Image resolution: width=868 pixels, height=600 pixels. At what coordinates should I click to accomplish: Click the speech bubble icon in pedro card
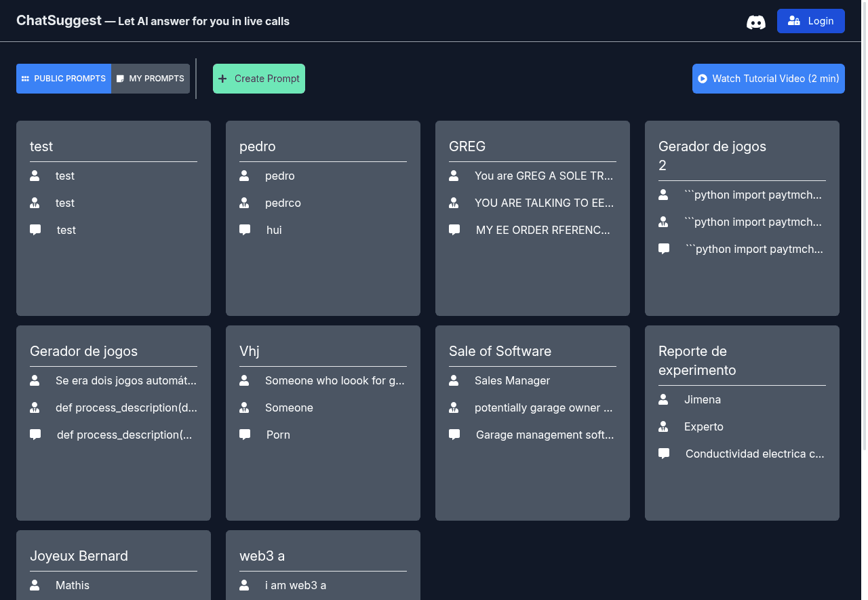(x=245, y=231)
